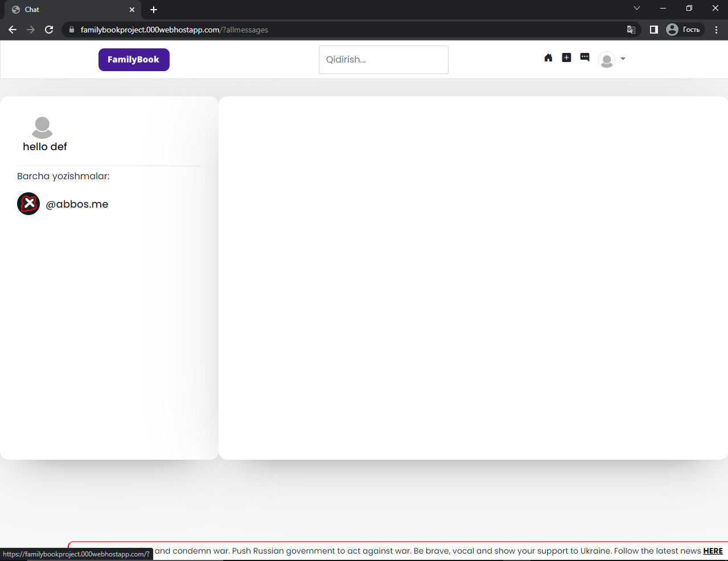Reload the current page

[49, 30]
